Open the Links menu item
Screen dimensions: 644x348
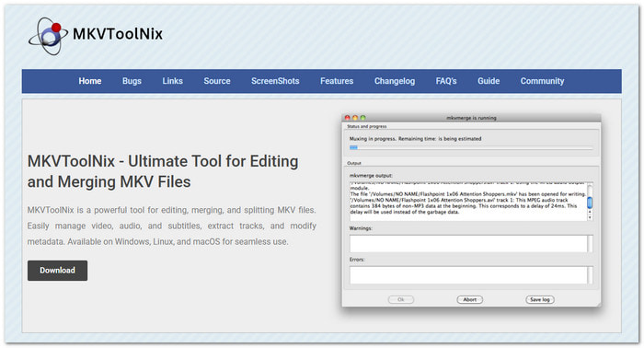(x=173, y=81)
